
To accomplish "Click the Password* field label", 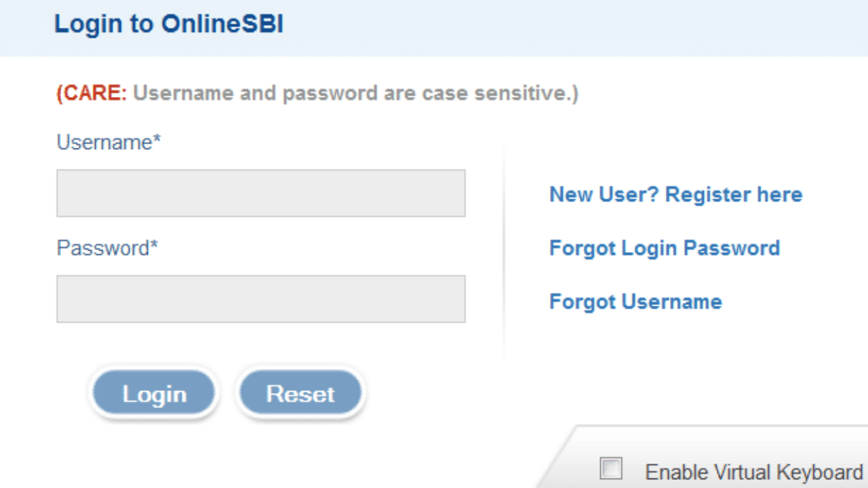I will click(107, 248).
